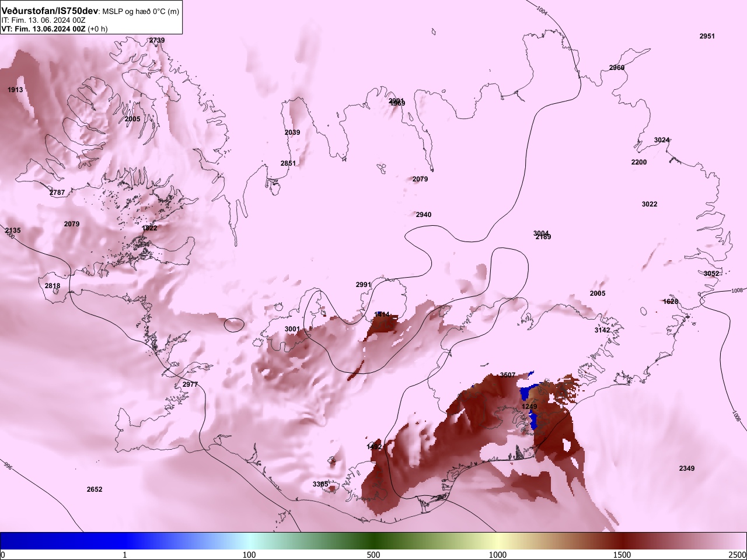Click the 'IT: Fim. 13. 06. 2024 00Z' line
Image resolution: width=747 pixels, height=560 pixels.
(x=43, y=20)
